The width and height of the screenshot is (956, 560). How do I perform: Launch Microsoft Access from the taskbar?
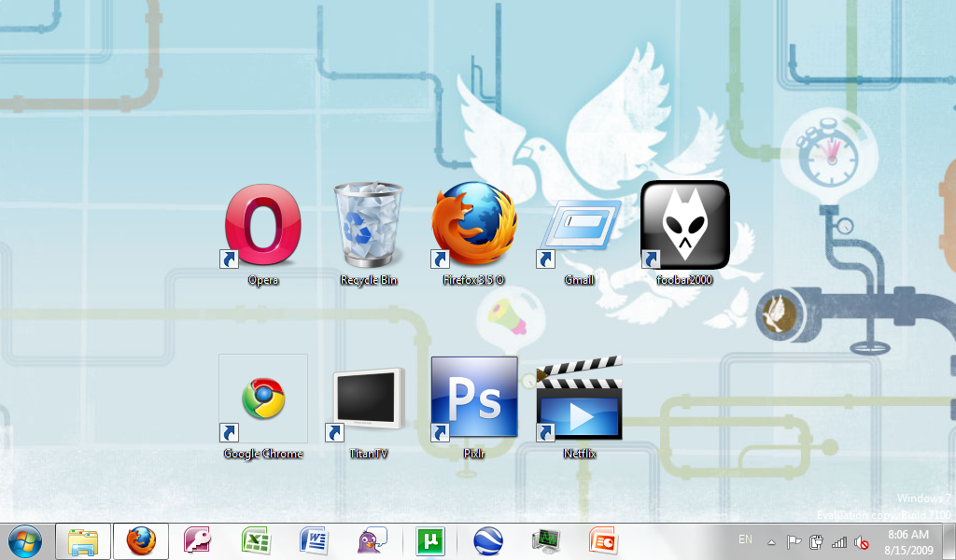198,540
